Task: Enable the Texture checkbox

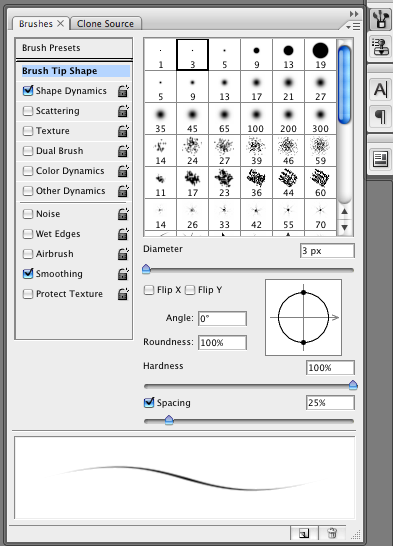Action: 28,131
